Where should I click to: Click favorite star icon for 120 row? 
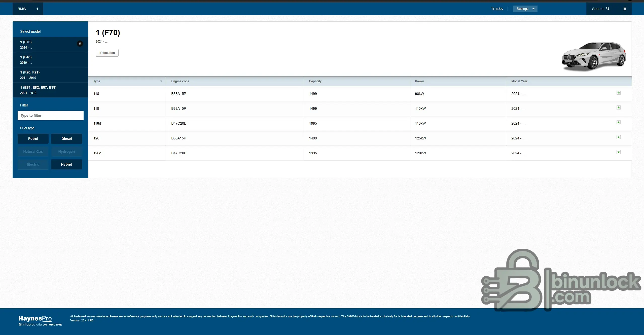pos(618,137)
